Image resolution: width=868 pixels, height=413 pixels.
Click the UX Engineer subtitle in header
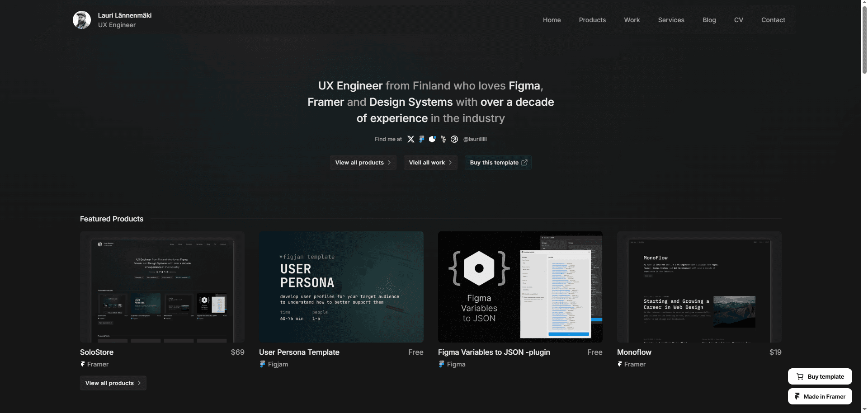pyautogui.click(x=117, y=25)
